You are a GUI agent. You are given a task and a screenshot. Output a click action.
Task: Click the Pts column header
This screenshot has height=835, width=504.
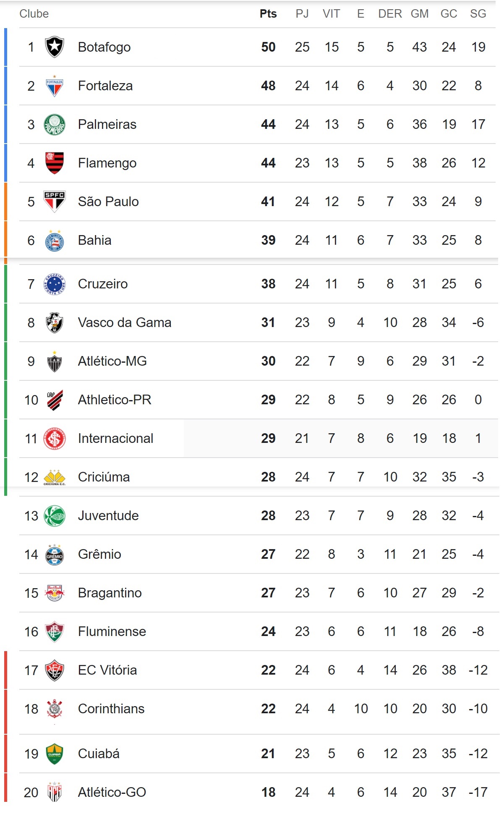pos(268,14)
